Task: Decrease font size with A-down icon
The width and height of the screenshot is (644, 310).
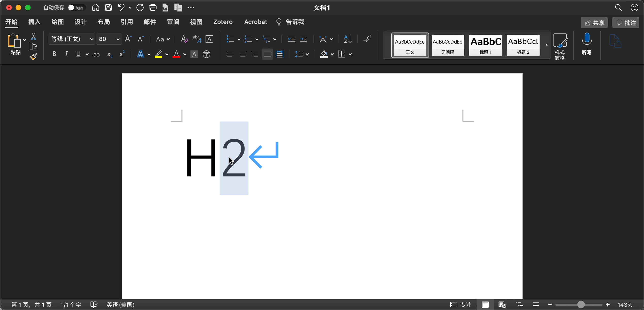Action: click(x=141, y=39)
